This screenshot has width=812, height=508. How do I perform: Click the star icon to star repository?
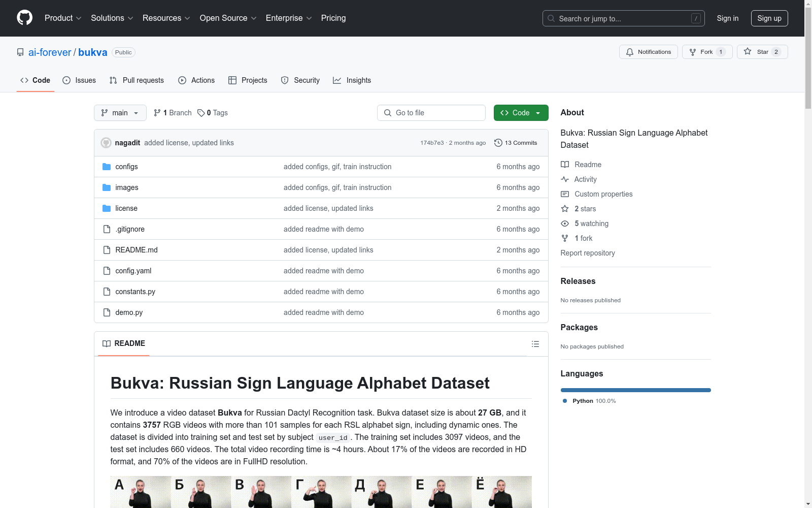point(748,51)
